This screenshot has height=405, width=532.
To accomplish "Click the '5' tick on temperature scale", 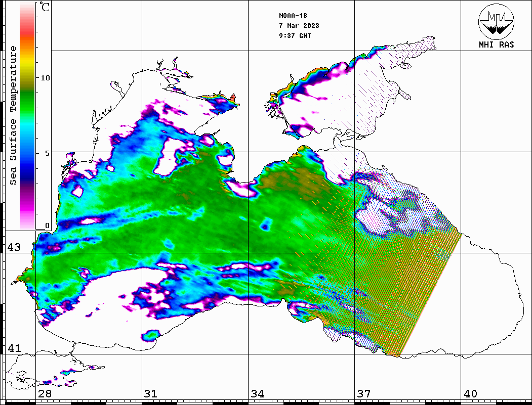I will (x=48, y=153).
